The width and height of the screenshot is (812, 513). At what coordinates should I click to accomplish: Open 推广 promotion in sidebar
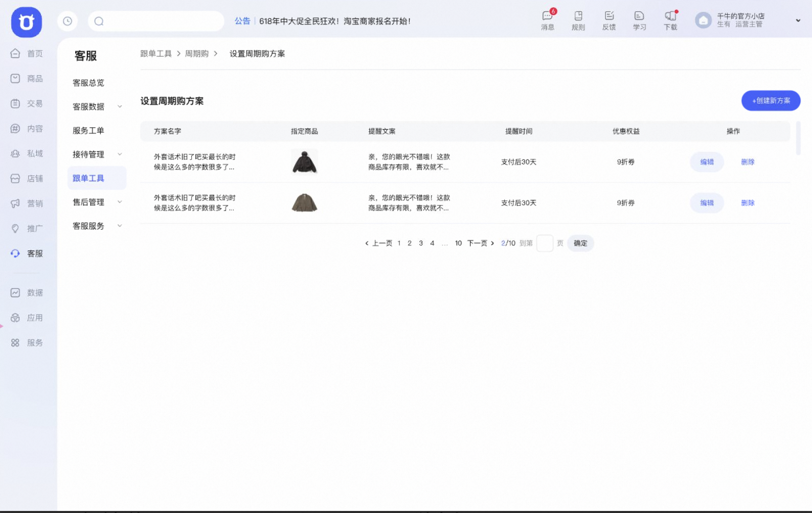[27, 228]
